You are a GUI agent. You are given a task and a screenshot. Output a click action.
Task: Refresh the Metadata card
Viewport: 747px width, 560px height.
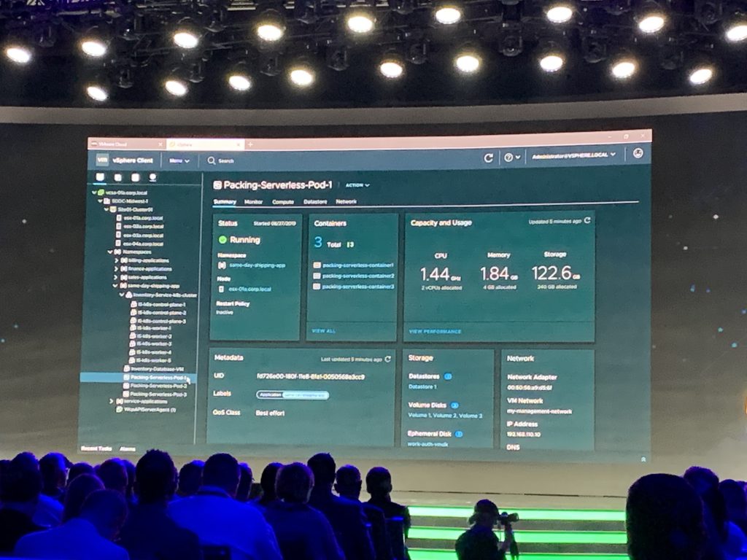[x=388, y=359]
